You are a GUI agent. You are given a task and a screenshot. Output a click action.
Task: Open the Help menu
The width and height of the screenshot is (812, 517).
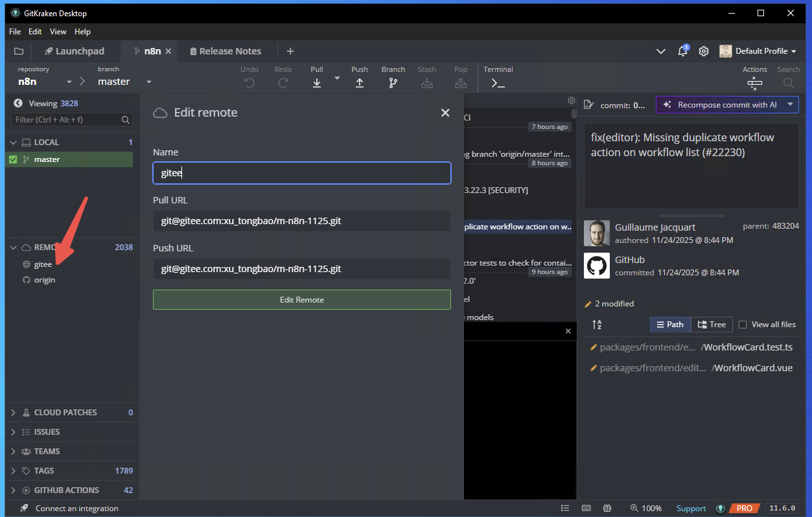[82, 32]
